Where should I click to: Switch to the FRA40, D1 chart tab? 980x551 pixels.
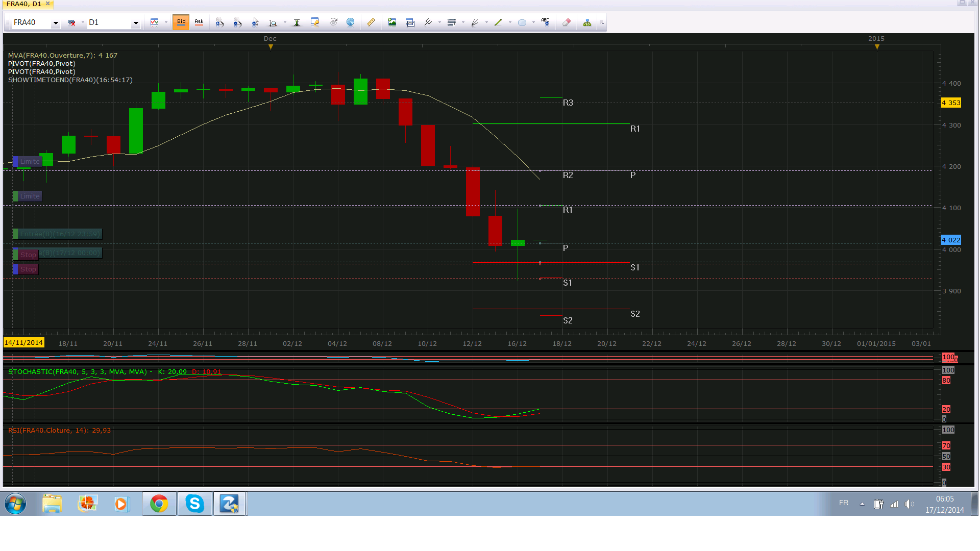[23, 4]
